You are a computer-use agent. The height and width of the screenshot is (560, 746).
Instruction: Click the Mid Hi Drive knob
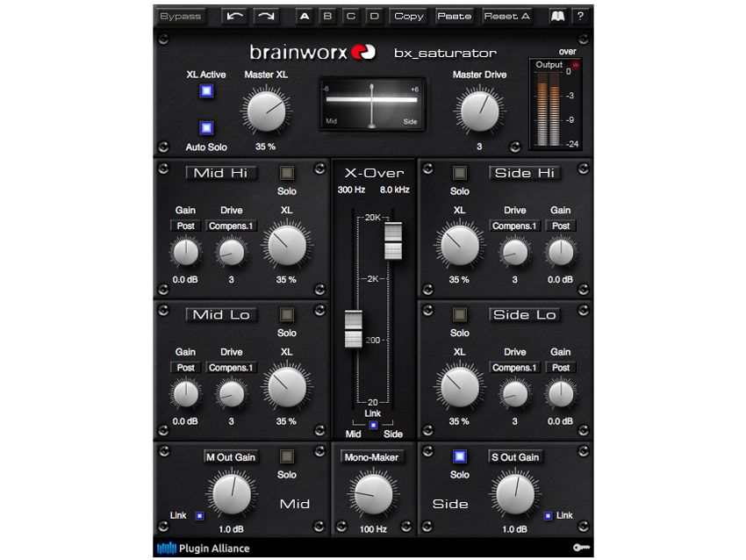[231, 252]
